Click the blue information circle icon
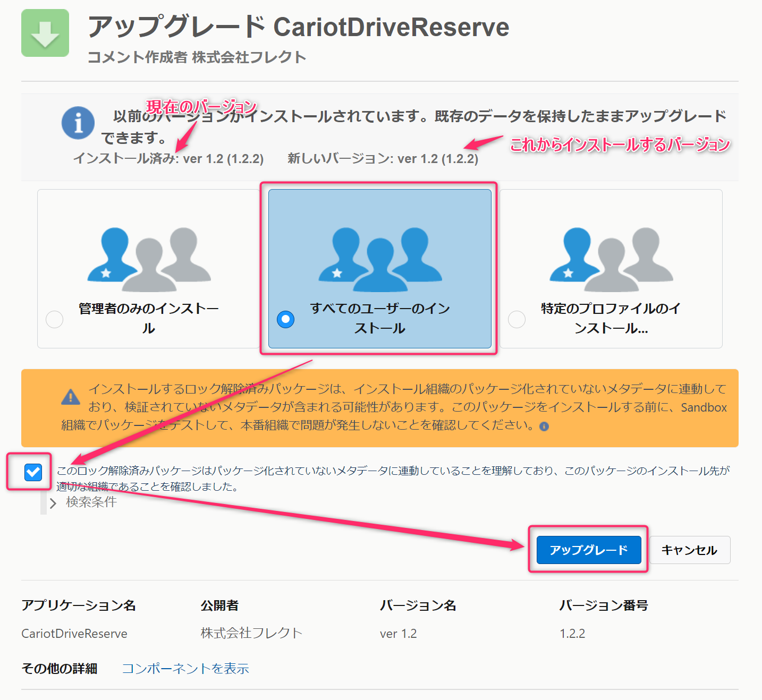Image resolution: width=762 pixels, height=700 pixels. (78, 123)
